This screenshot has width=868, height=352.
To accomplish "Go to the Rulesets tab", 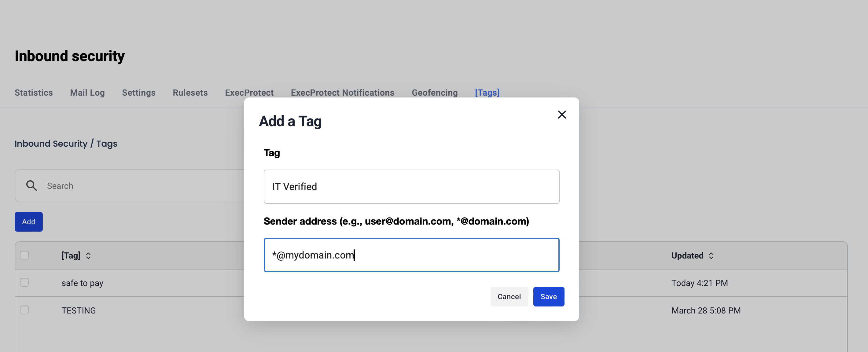I will [190, 93].
